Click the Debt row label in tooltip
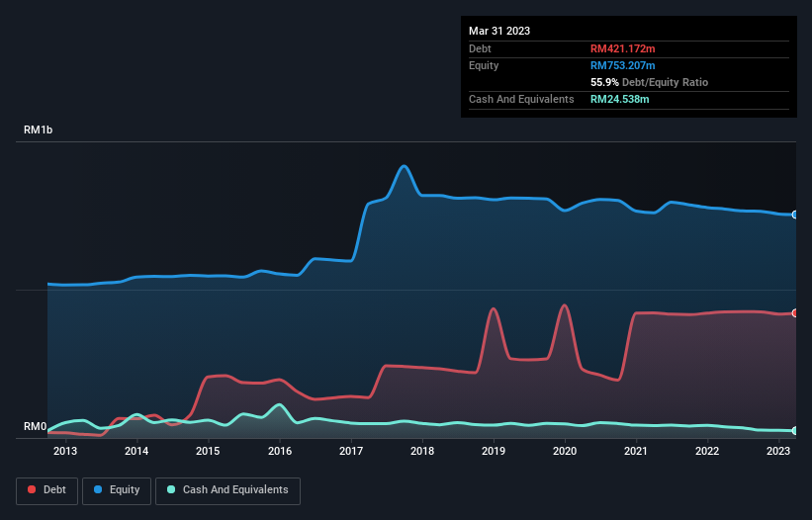Image resolution: width=812 pixels, height=520 pixels. click(480, 48)
